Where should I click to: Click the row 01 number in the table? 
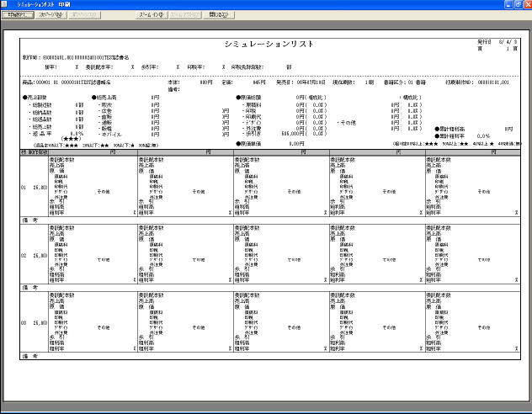[x=24, y=188]
